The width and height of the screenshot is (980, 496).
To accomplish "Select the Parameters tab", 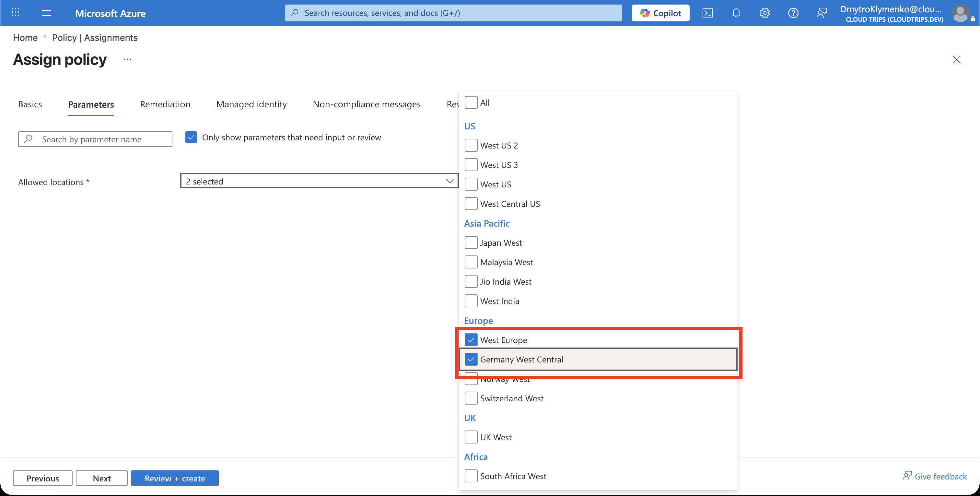I will (x=91, y=105).
